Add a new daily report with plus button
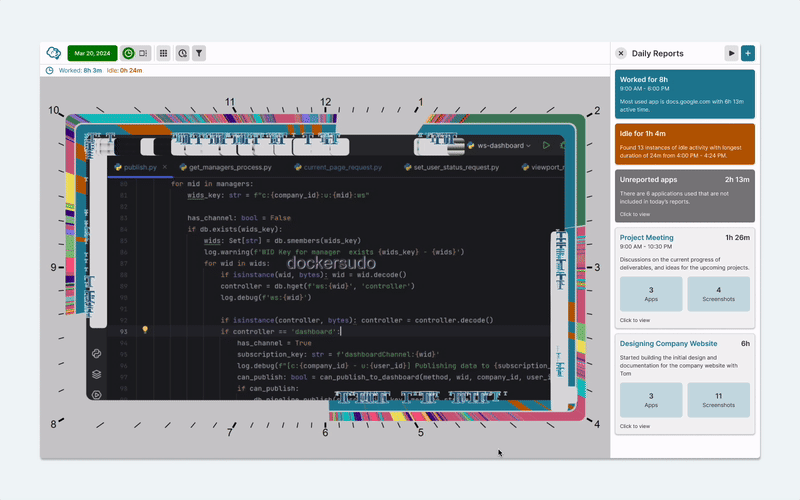This screenshot has width=800, height=500. 748,53
